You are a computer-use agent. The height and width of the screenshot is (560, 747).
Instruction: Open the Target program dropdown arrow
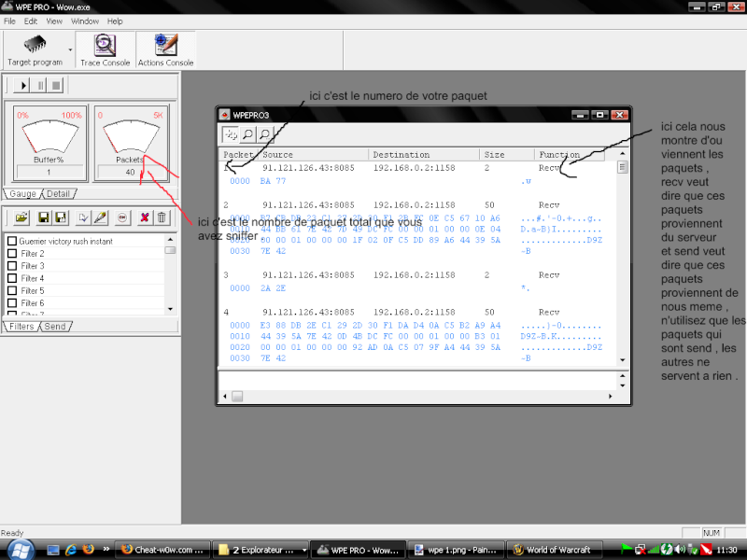pyautogui.click(x=71, y=50)
